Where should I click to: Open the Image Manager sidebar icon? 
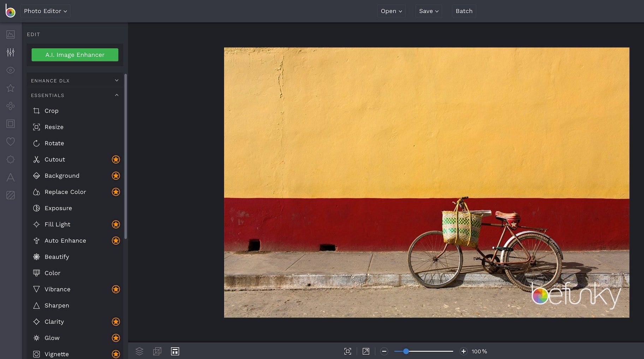(x=11, y=34)
